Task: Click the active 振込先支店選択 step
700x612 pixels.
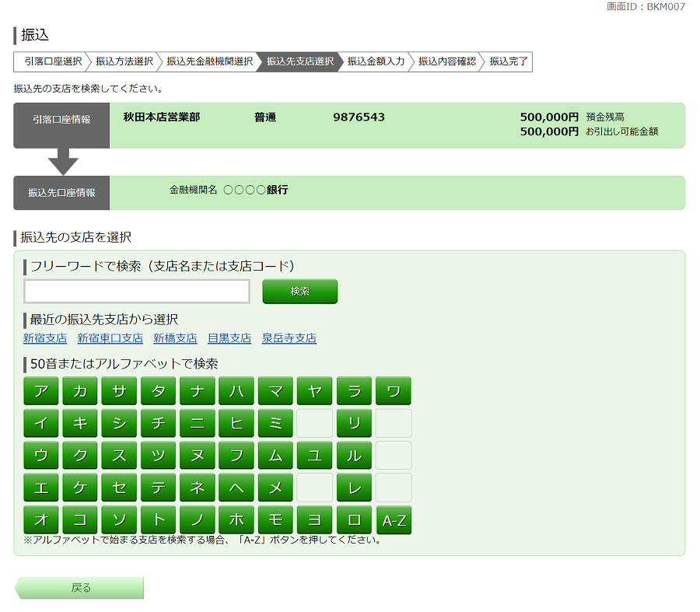Action: (x=300, y=61)
